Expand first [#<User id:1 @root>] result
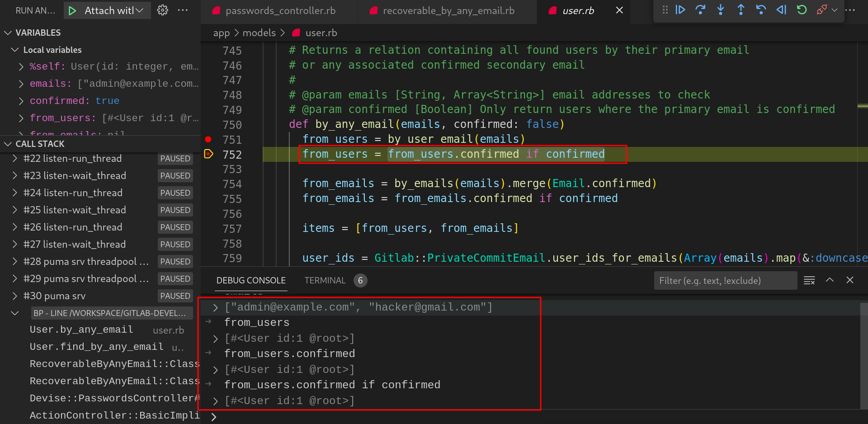868x424 pixels. tap(216, 339)
